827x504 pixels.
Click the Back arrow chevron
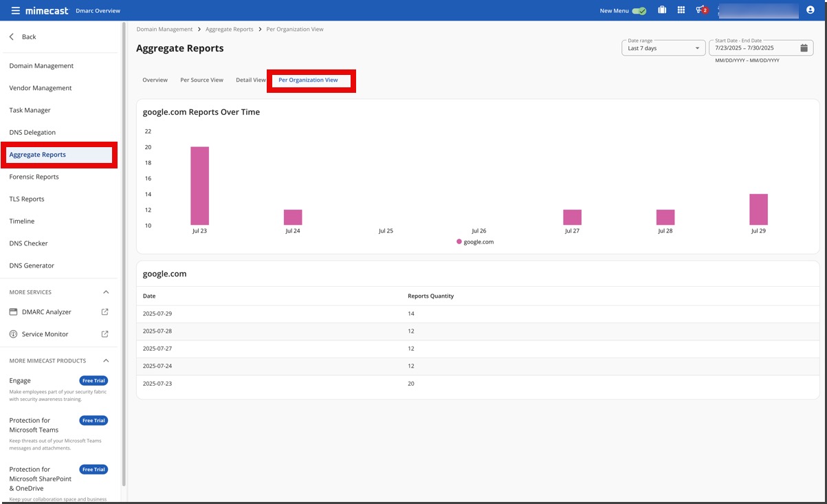click(11, 36)
